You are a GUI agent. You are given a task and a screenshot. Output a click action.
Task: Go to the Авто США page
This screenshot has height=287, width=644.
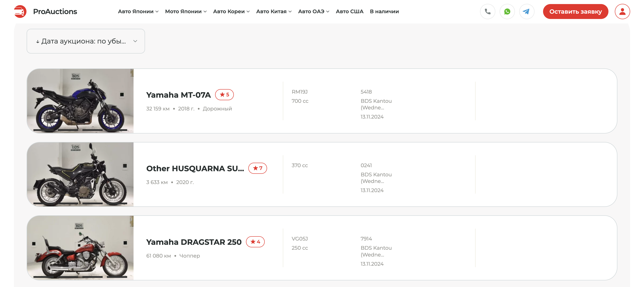[349, 12]
